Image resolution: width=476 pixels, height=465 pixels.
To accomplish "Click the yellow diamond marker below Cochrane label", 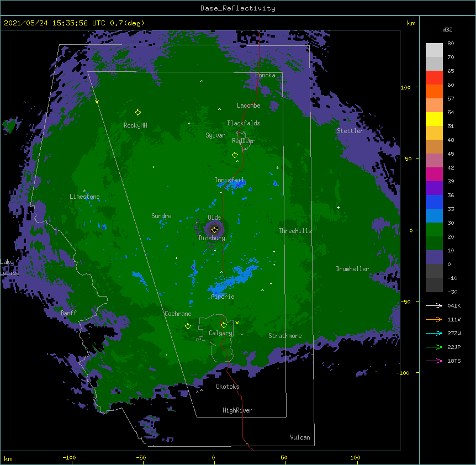I will tap(188, 326).
